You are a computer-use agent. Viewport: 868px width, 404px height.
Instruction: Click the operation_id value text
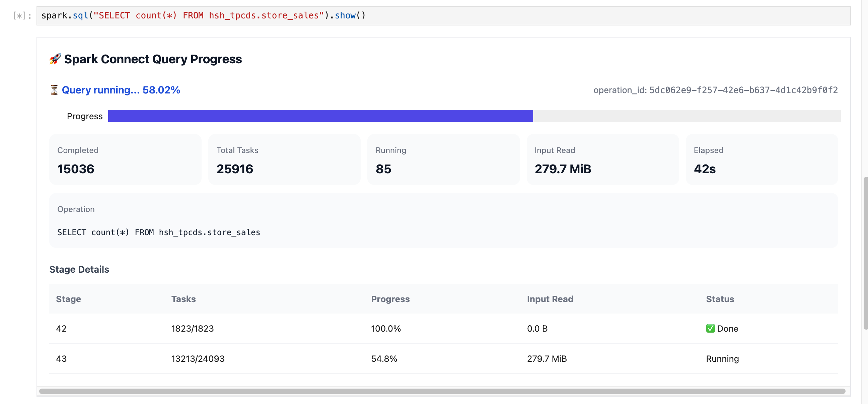(743, 90)
